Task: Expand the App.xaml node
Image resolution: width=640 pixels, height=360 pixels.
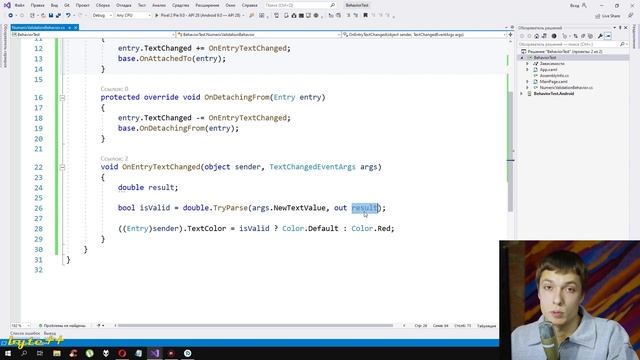Action: 527,70
